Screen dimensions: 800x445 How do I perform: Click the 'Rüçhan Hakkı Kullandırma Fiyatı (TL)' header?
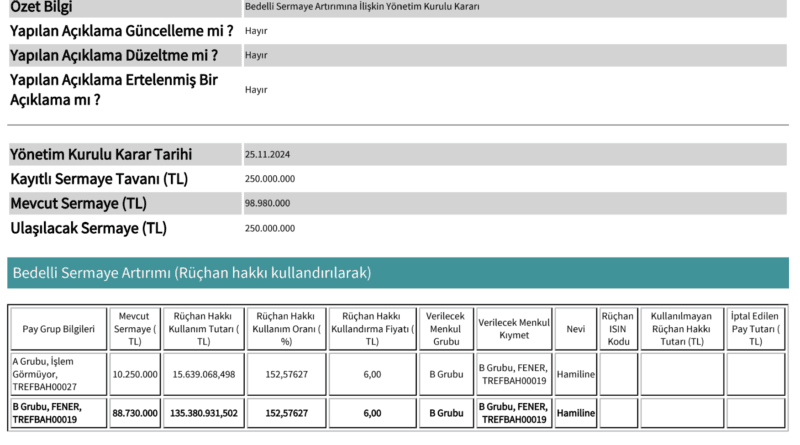[372, 329]
